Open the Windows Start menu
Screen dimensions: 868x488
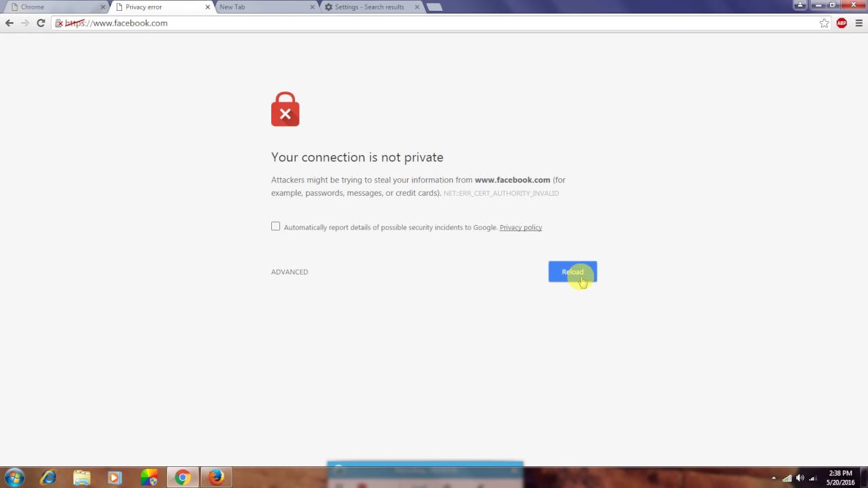click(x=14, y=478)
